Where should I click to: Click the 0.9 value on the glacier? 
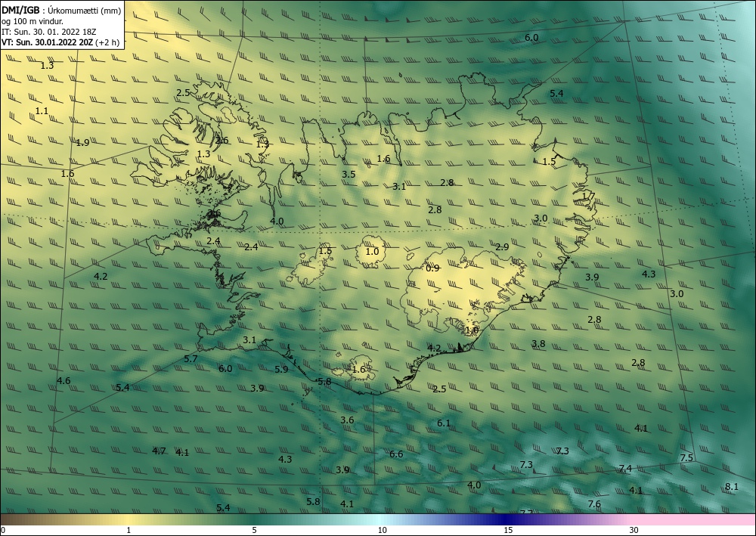pos(433,268)
